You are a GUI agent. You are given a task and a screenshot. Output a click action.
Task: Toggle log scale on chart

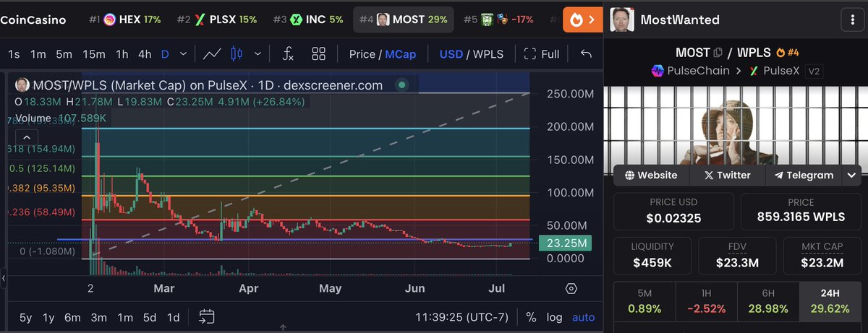[554, 316]
